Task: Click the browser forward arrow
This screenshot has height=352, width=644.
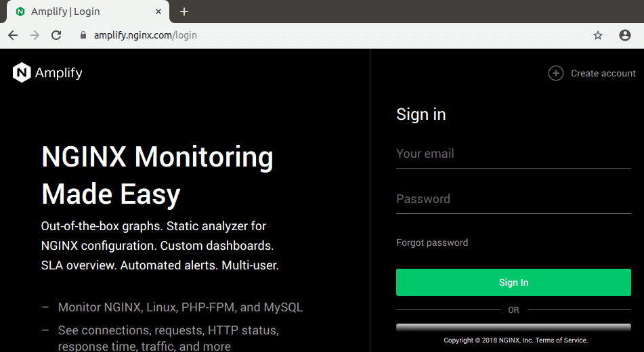Action: pyautogui.click(x=35, y=35)
